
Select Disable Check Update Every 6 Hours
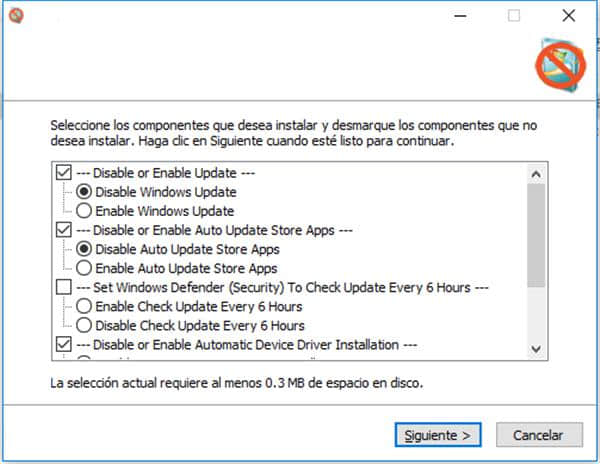(84, 326)
